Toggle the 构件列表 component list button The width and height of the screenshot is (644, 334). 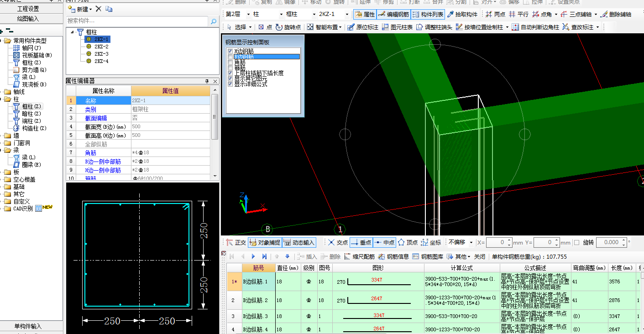[428, 15]
